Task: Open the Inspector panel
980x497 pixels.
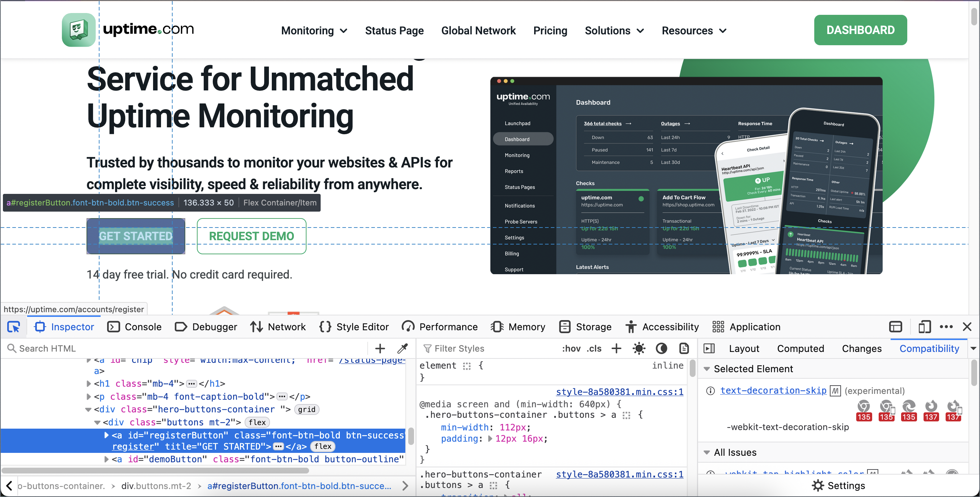Action: point(64,327)
